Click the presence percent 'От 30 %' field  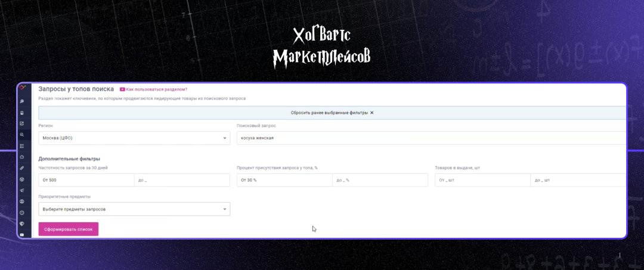click(x=284, y=180)
